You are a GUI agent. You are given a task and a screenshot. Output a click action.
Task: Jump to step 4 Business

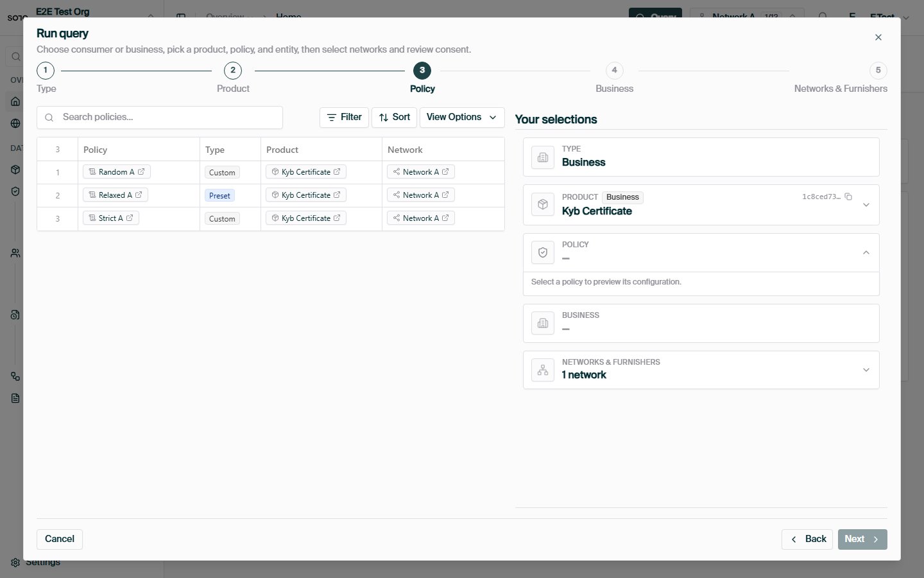[x=614, y=71]
